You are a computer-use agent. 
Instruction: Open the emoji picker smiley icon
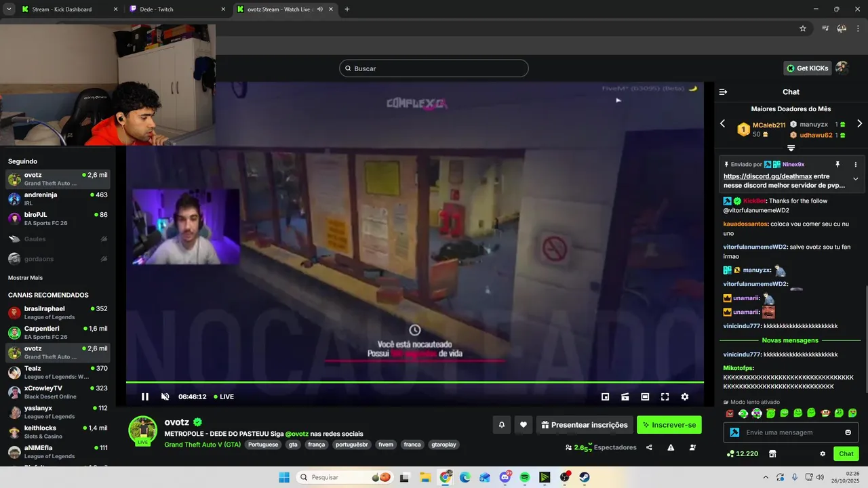click(x=848, y=432)
